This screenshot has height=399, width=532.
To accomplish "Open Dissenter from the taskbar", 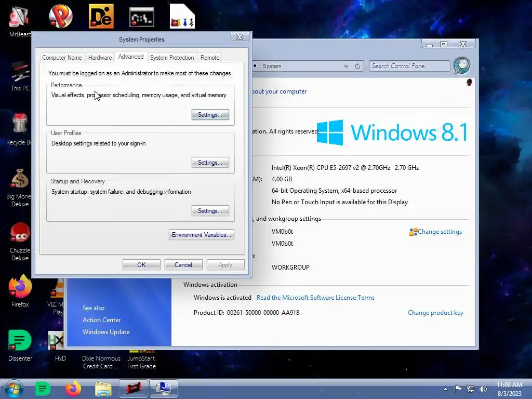I will click(x=43, y=389).
